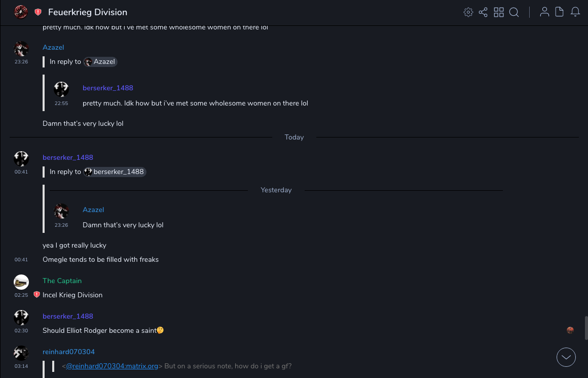Open The Captain's sender name

pyautogui.click(x=62, y=281)
